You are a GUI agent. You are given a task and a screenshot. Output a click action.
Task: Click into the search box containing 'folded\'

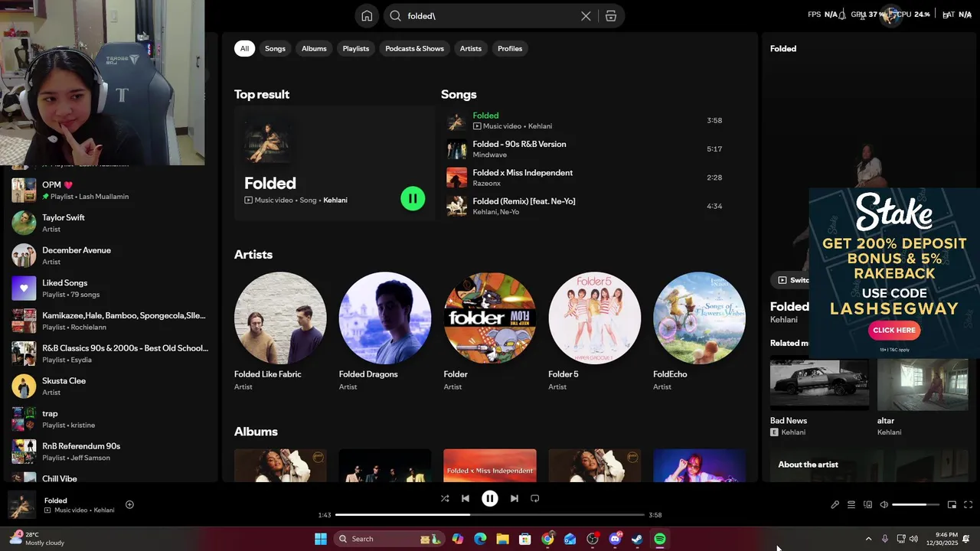[x=490, y=16]
